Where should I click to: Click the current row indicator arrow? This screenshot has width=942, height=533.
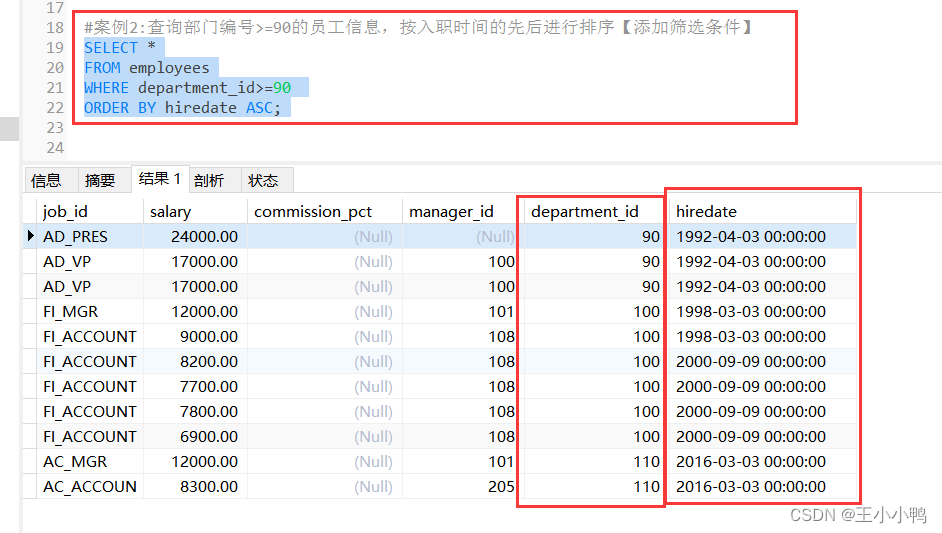30,236
